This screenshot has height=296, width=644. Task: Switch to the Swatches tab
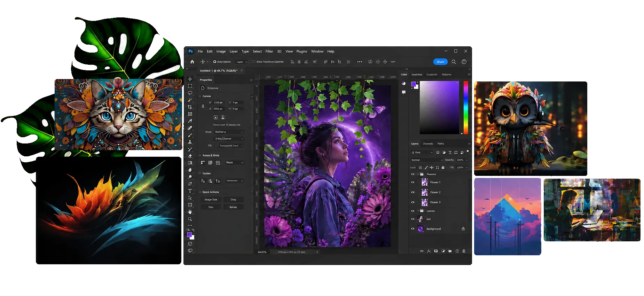point(417,75)
